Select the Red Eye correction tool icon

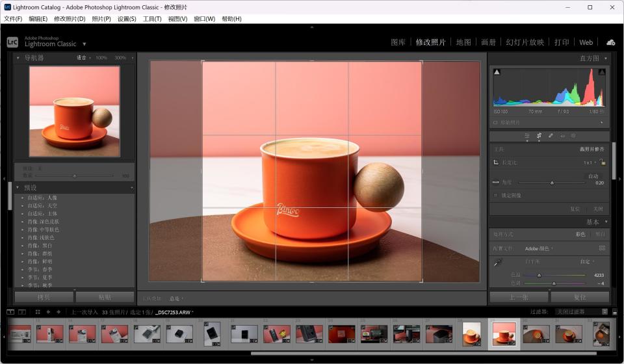[x=562, y=136]
